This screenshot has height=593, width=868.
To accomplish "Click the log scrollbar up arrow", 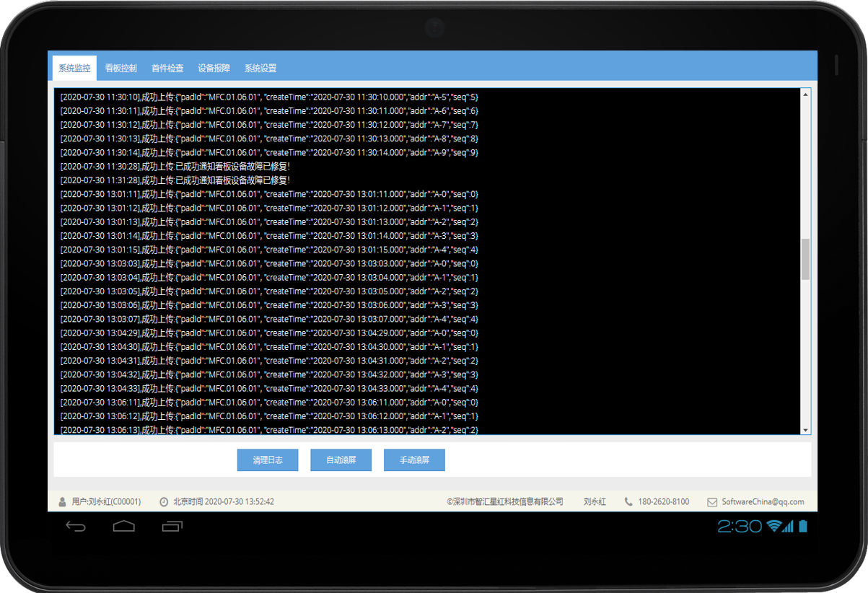I will (x=806, y=93).
